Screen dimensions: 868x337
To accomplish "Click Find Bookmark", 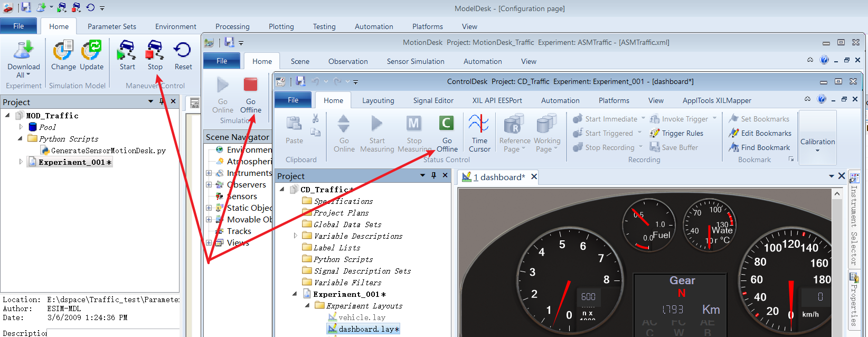I will [x=759, y=147].
